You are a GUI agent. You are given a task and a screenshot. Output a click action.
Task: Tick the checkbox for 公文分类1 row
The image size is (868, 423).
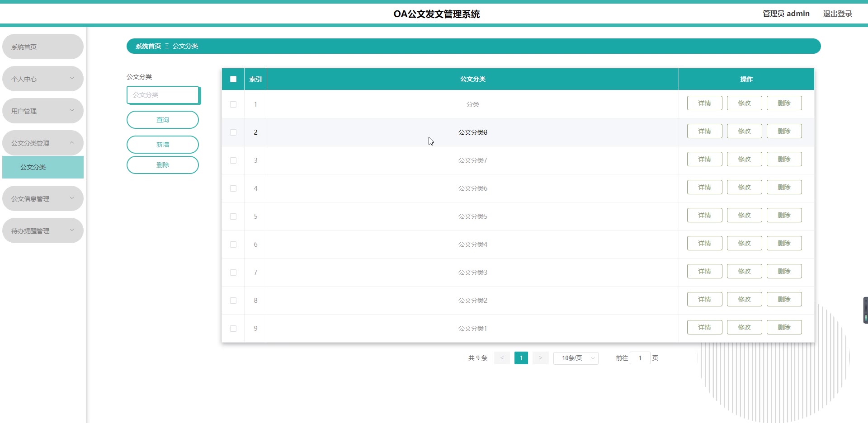coord(233,329)
